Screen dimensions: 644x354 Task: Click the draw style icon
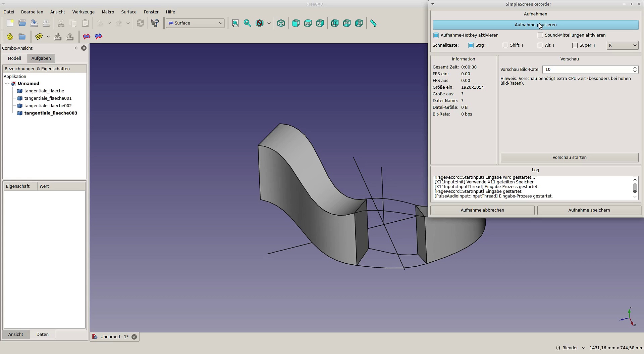coord(260,23)
